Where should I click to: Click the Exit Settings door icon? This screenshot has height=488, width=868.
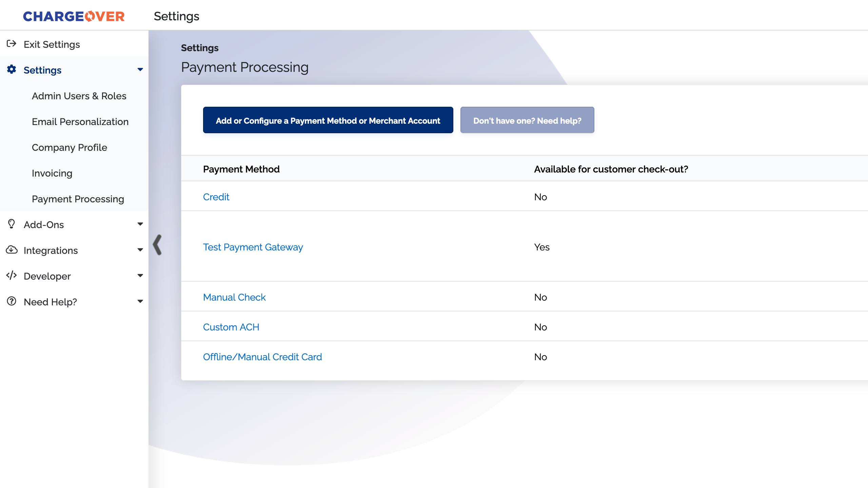(x=12, y=44)
